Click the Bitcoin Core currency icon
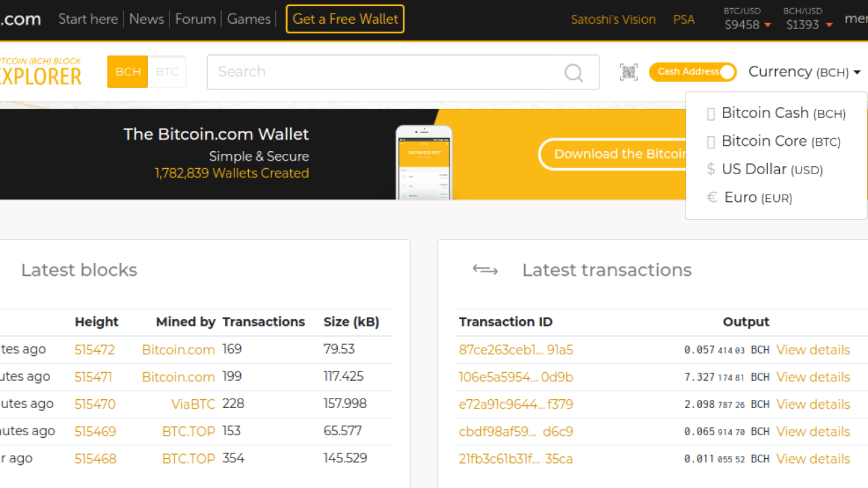This screenshot has width=868, height=488. [x=711, y=142]
